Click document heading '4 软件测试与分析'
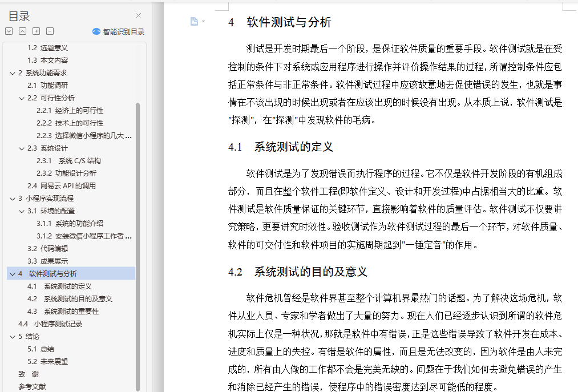The width and height of the screenshot is (578, 392). pos(280,22)
